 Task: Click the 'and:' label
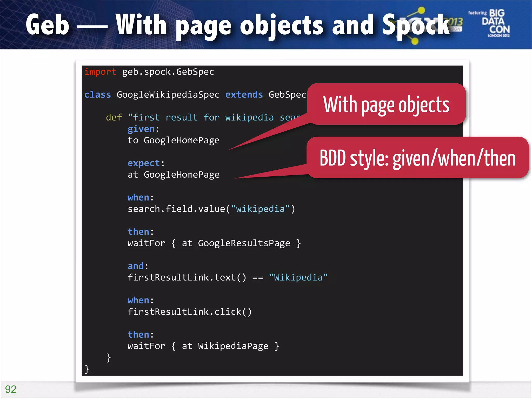(138, 266)
